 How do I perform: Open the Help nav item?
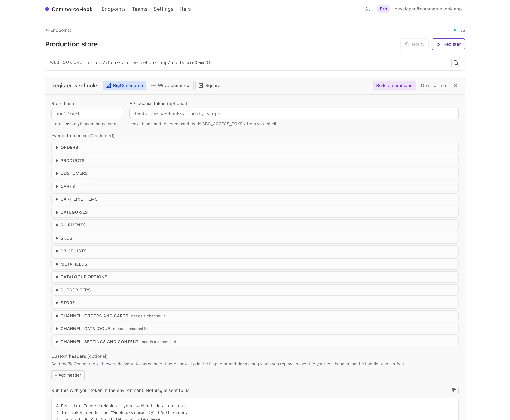pos(185,9)
